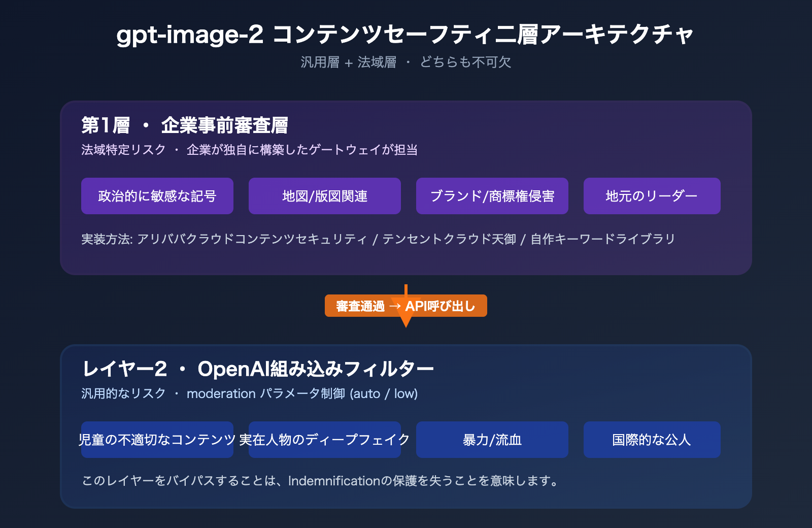Click the Indemnification warning note
This screenshot has width=812, height=528.
coord(319,481)
